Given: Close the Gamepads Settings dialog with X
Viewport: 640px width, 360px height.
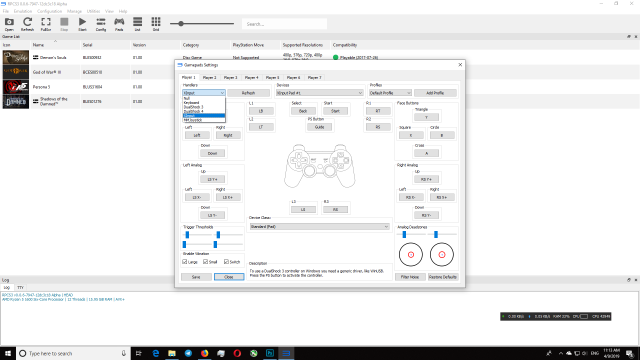Looking at the screenshot, I should [x=460, y=65].
